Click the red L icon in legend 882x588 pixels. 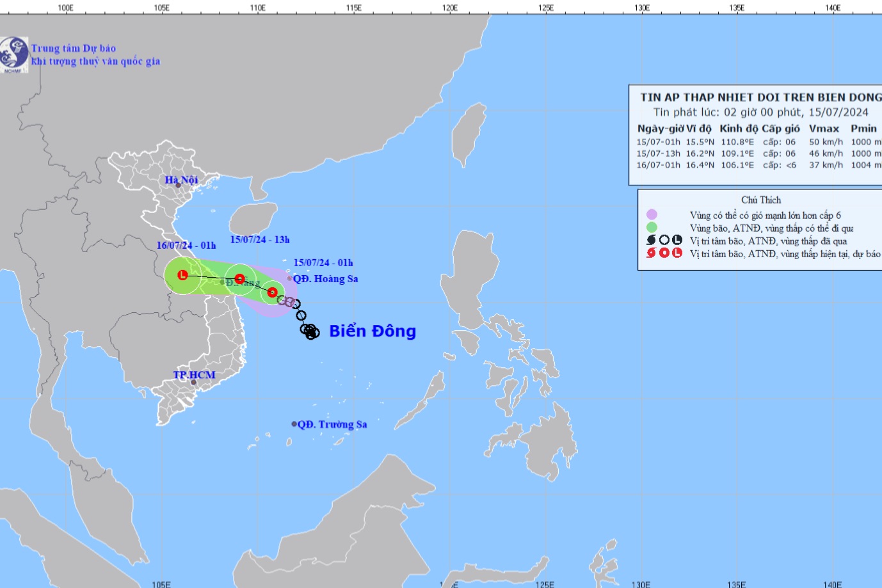[x=677, y=253]
